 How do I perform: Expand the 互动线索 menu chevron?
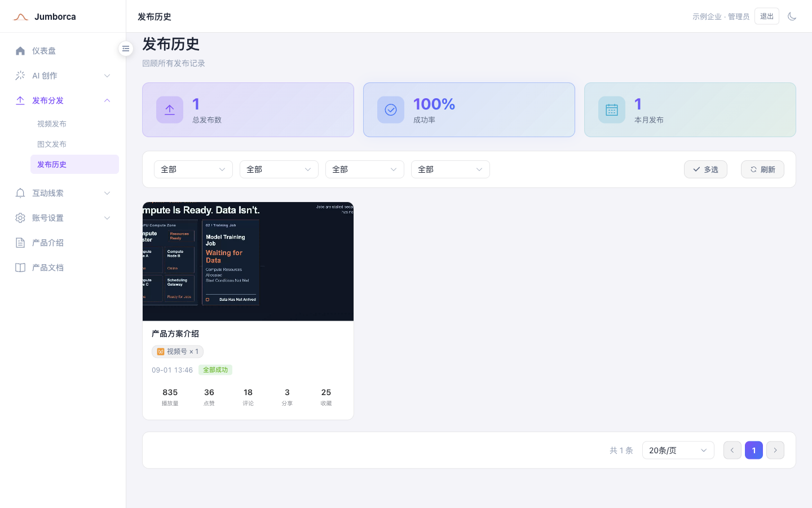[x=107, y=193]
